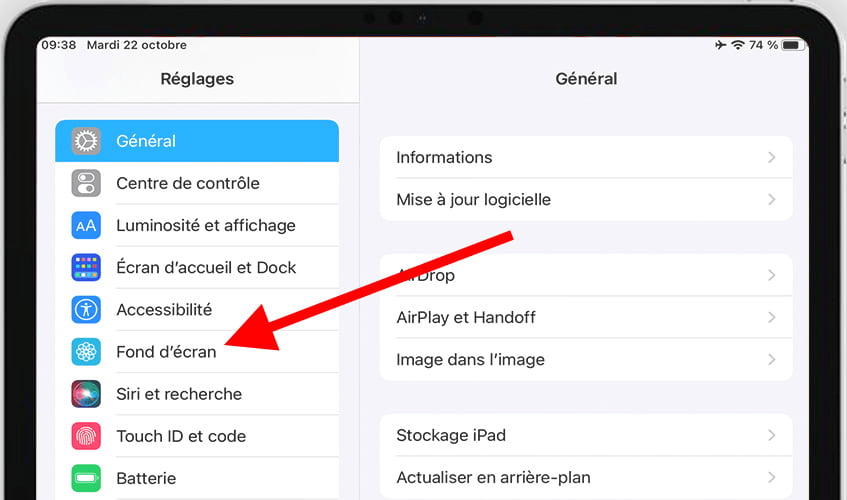Viewport: 847px width, 500px height.
Task: Open Mise à jour logicielle
Action: click(x=586, y=199)
